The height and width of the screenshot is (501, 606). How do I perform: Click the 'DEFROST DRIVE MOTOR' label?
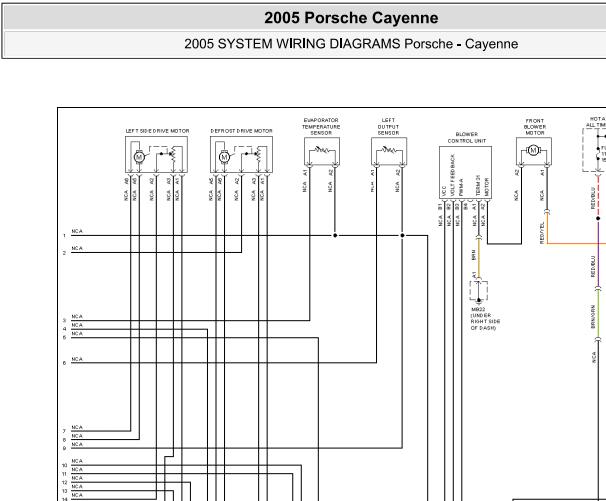coord(242,131)
